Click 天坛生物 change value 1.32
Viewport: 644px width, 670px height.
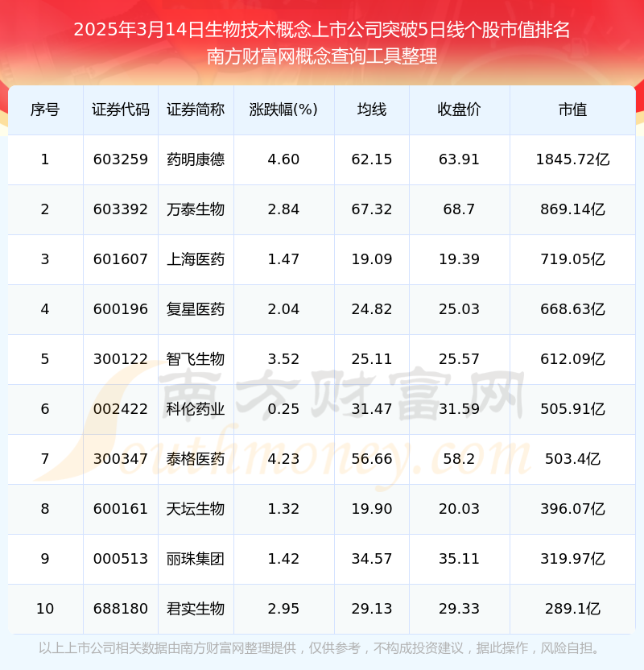pyautogui.click(x=283, y=509)
